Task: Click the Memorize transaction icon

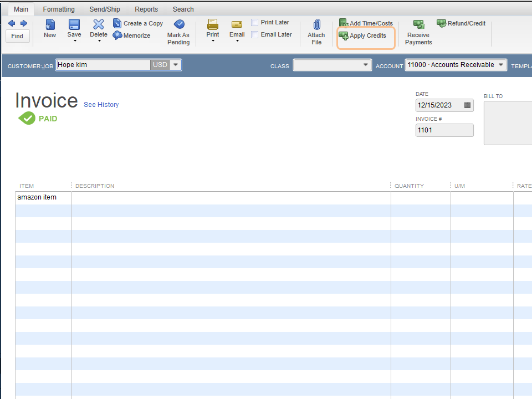Action: tap(117, 35)
